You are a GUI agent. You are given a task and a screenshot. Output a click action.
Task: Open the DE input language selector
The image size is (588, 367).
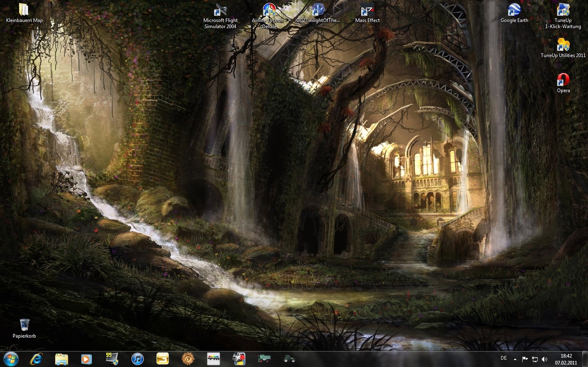(x=504, y=358)
